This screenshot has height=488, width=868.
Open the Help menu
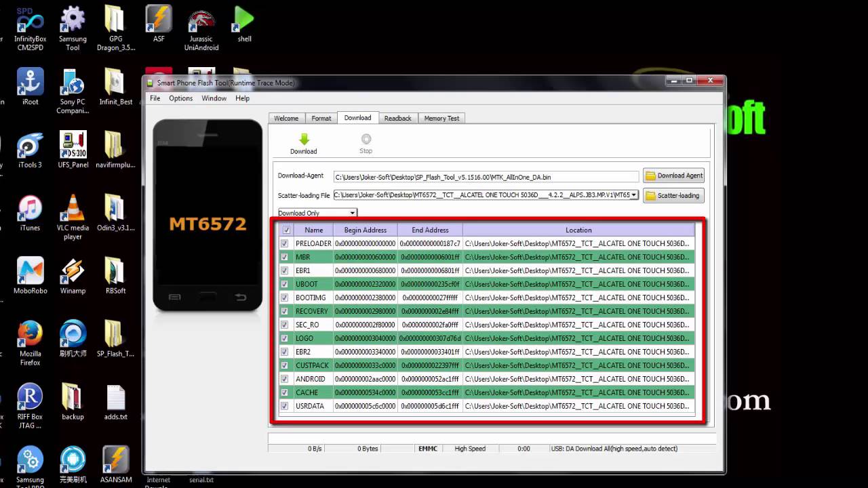(243, 98)
